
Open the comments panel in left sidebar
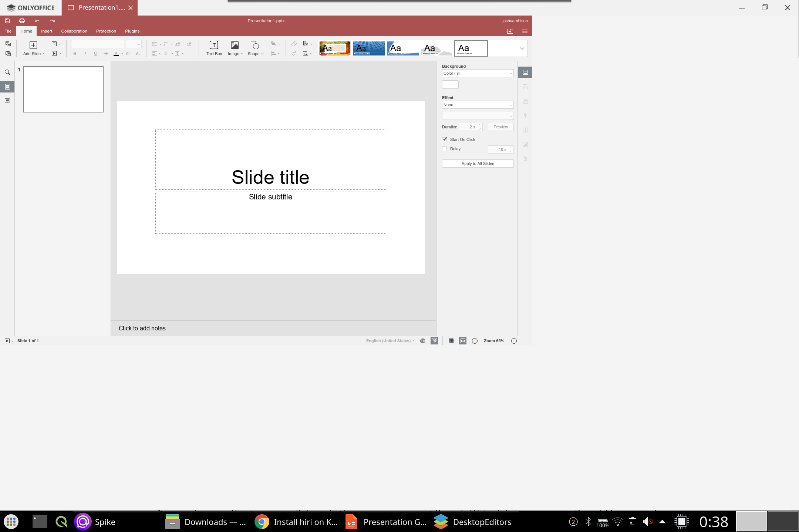pos(7,101)
